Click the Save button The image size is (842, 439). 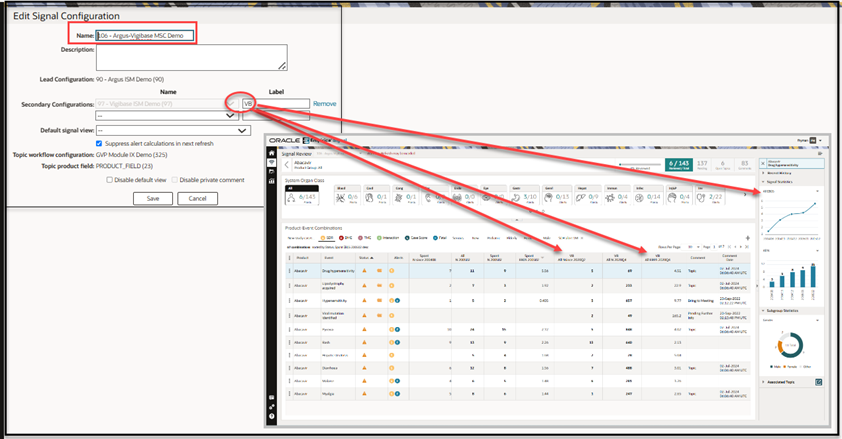click(x=153, y=199)
